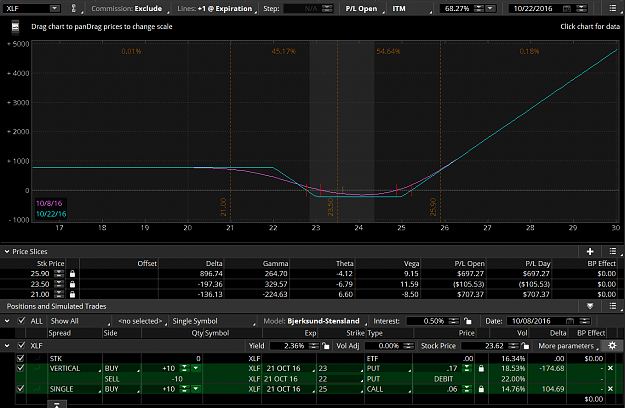Open the More parameters dropdown
Image resolution: width=625 pixels, height=408 pixels.
[x=568, y=346]
